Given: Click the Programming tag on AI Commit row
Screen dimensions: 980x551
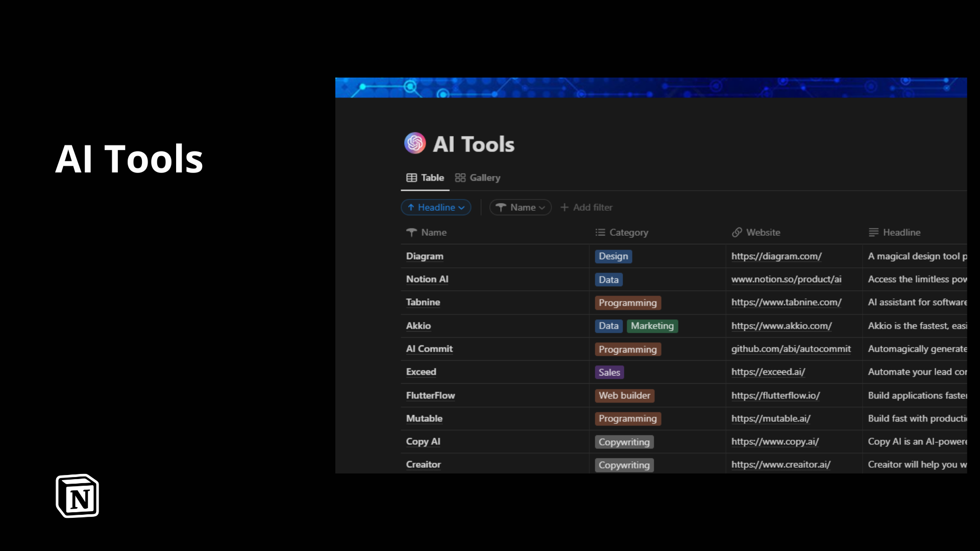Looking at the screenshot, I should (628, 349).
